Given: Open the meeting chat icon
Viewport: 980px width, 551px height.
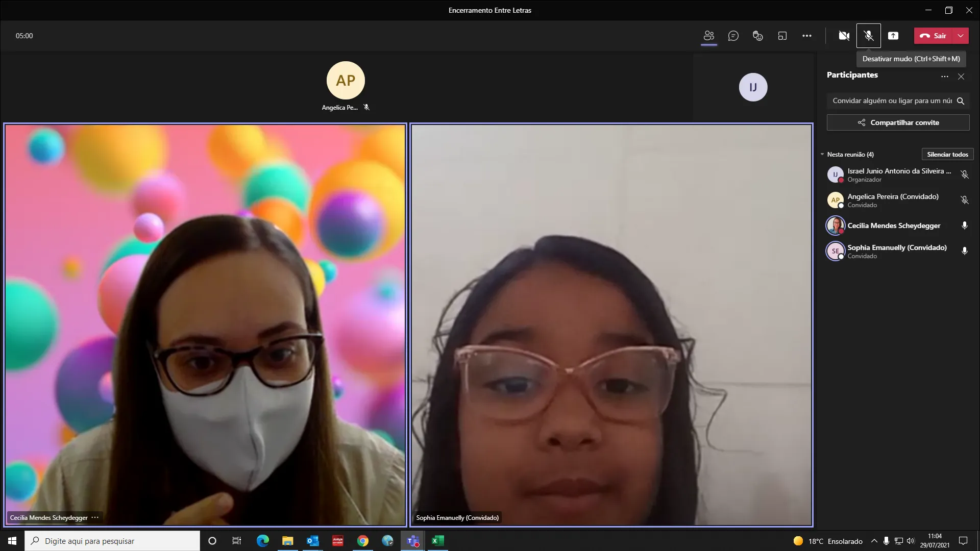Looking at the screenshot, I should (733, 36).
